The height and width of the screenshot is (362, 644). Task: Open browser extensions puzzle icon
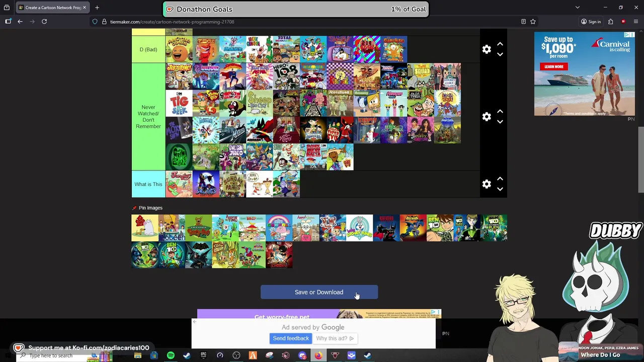pyautogui.click(x=610, y=22)
